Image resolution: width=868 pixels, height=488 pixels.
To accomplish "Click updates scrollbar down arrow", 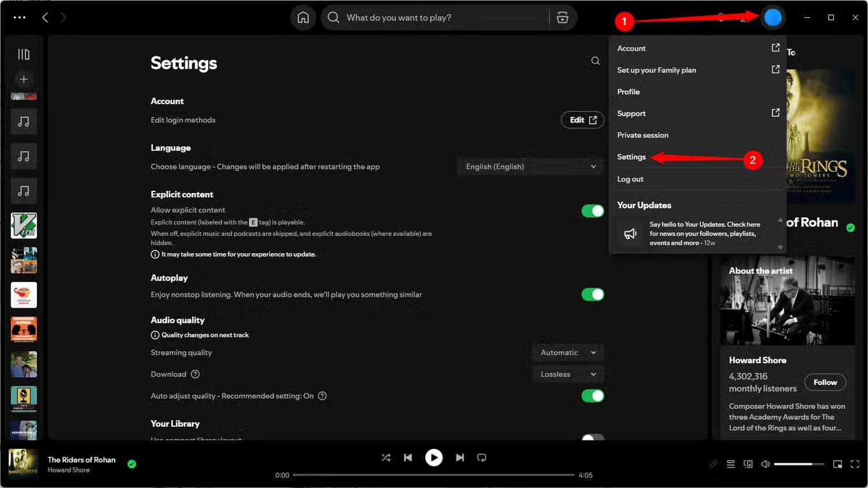I will (780, 247).
